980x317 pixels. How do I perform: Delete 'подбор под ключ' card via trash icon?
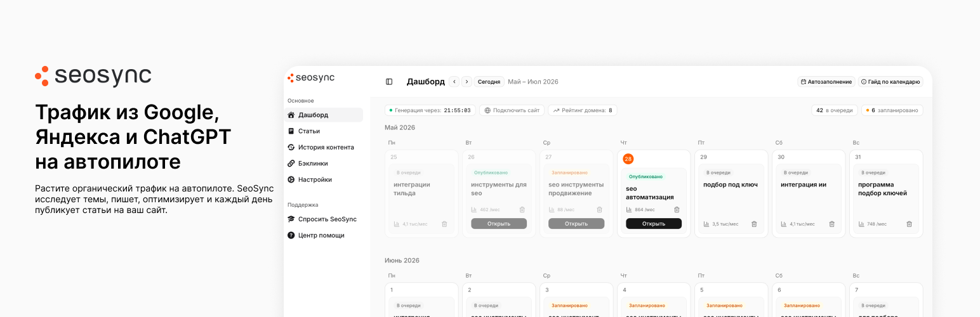click(754, 224)
